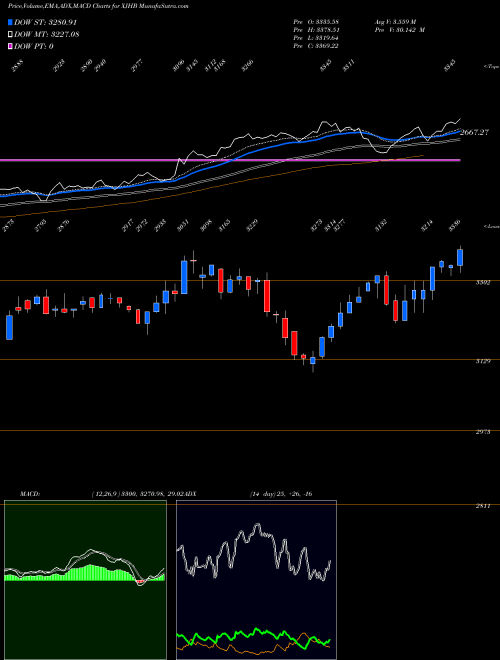This screenshot has height=660, width=500.
Task: Click the previous close value 'Pre C: 3369.22'
Action: point(316,46)
